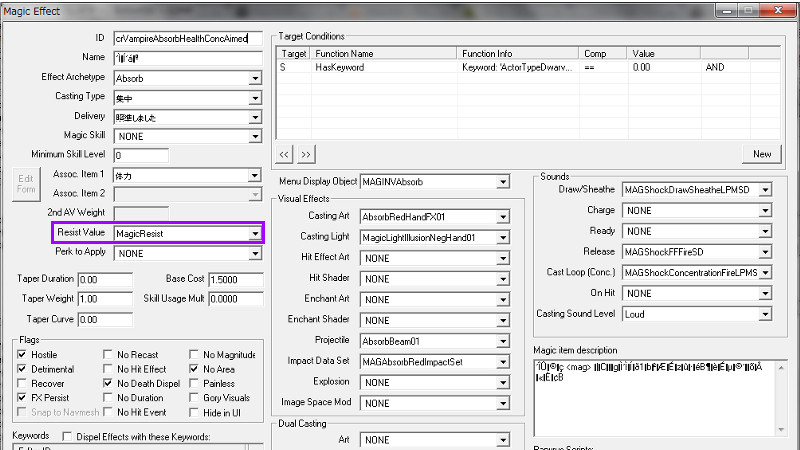Click the Function Name column header
800x450 pixels.
tap(384, 54)
